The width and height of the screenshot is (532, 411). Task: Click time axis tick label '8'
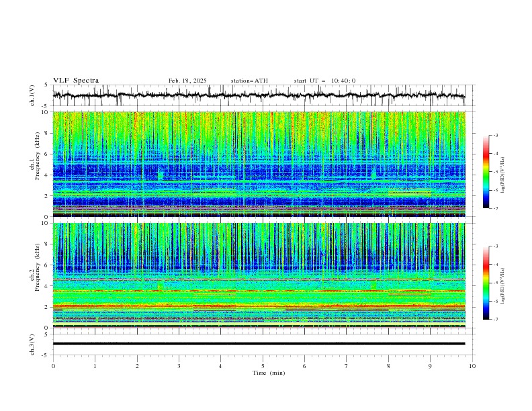(x=388, y=366)
